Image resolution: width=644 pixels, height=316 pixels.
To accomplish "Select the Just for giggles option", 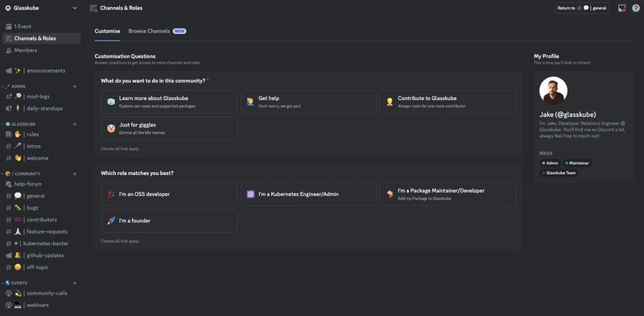I will point(169,128).
